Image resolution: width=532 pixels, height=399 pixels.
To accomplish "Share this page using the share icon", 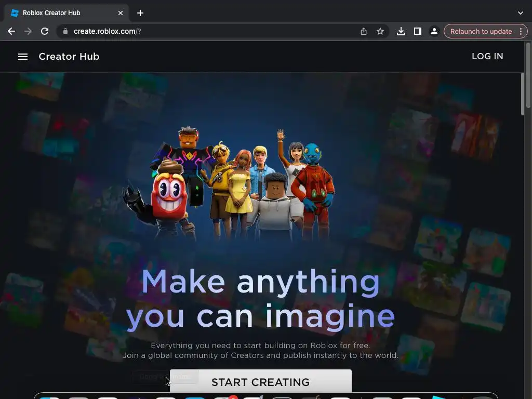I will coord(363,31).
